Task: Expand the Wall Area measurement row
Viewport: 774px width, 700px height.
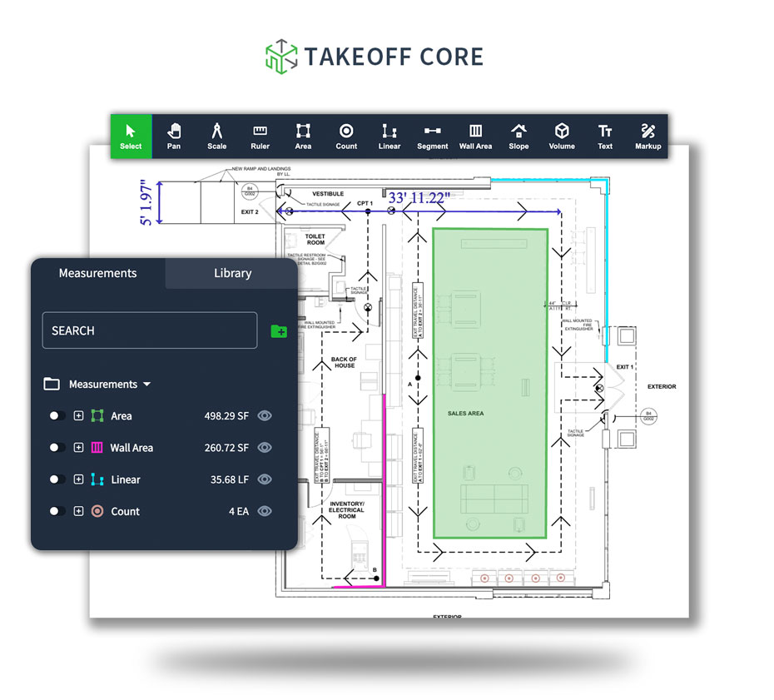Action: (x=78, y=448)
